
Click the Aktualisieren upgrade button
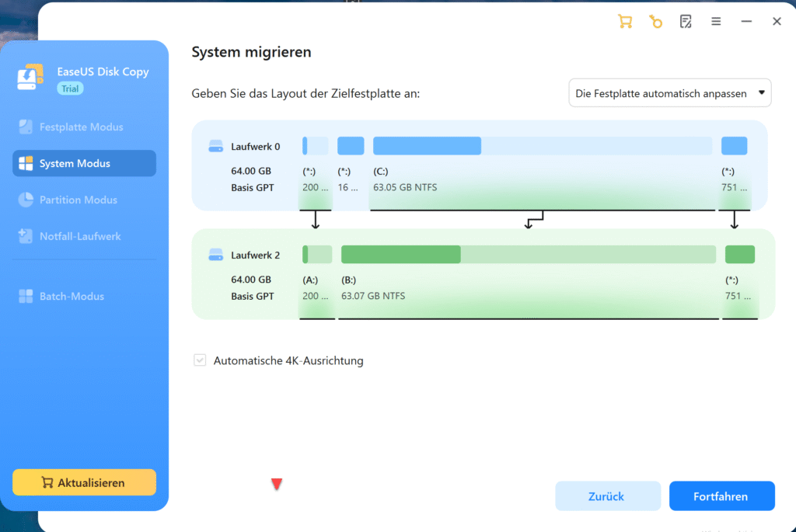(x=83, y=482)
